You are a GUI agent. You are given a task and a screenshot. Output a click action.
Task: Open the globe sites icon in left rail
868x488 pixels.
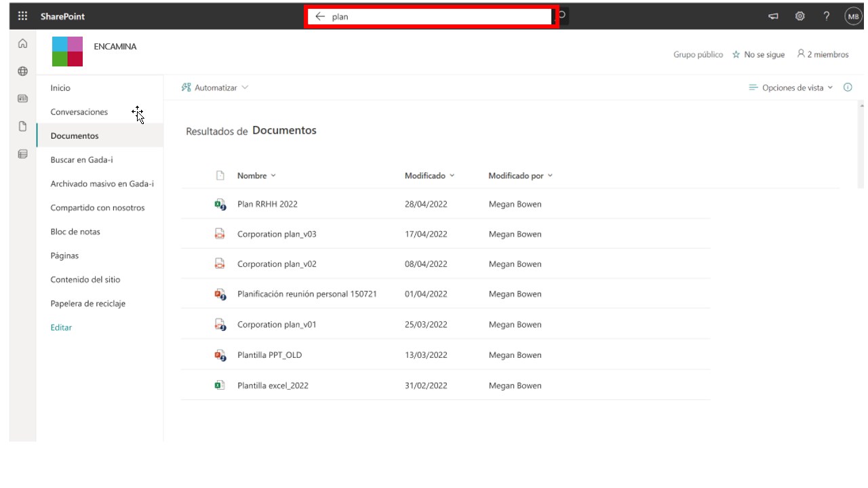22,71
